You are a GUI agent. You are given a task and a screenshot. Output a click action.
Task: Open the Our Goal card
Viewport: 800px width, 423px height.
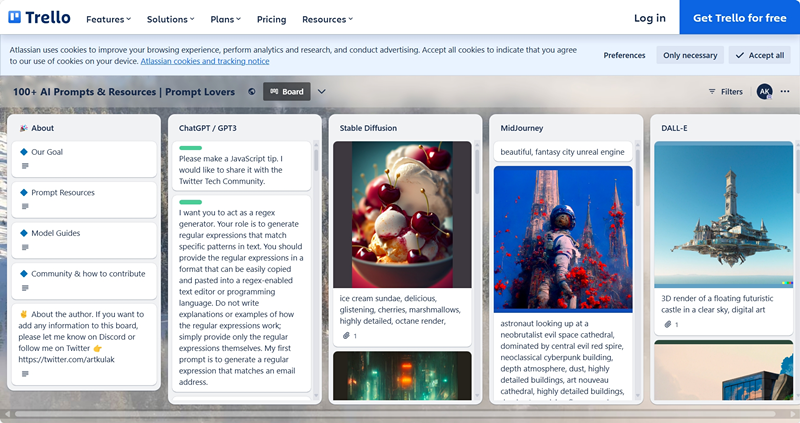[84, 159]
